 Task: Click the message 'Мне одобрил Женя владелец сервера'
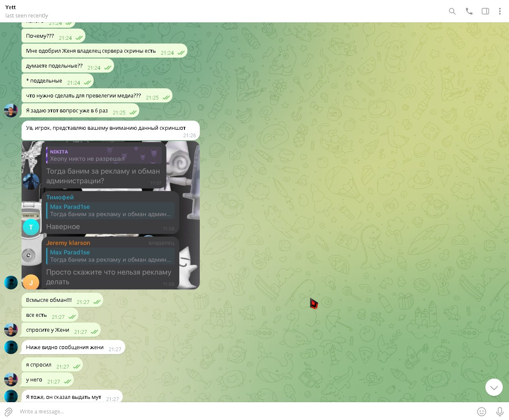91,51
